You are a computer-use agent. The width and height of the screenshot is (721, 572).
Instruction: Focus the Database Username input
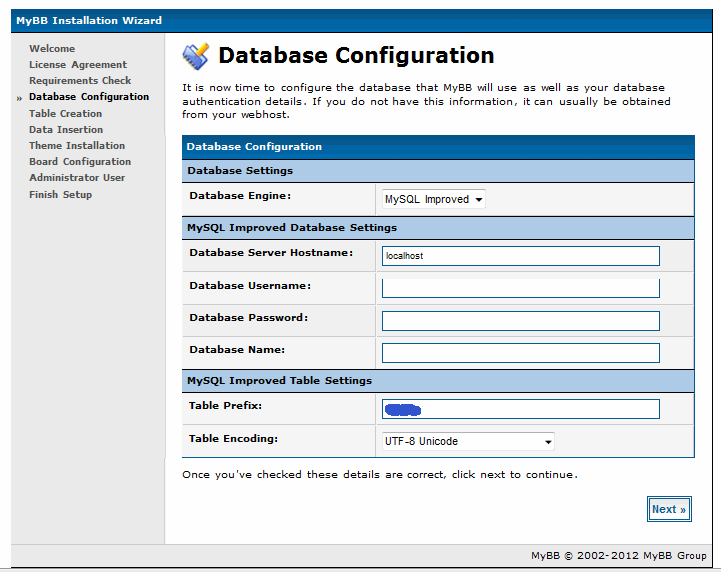point(521,288)
